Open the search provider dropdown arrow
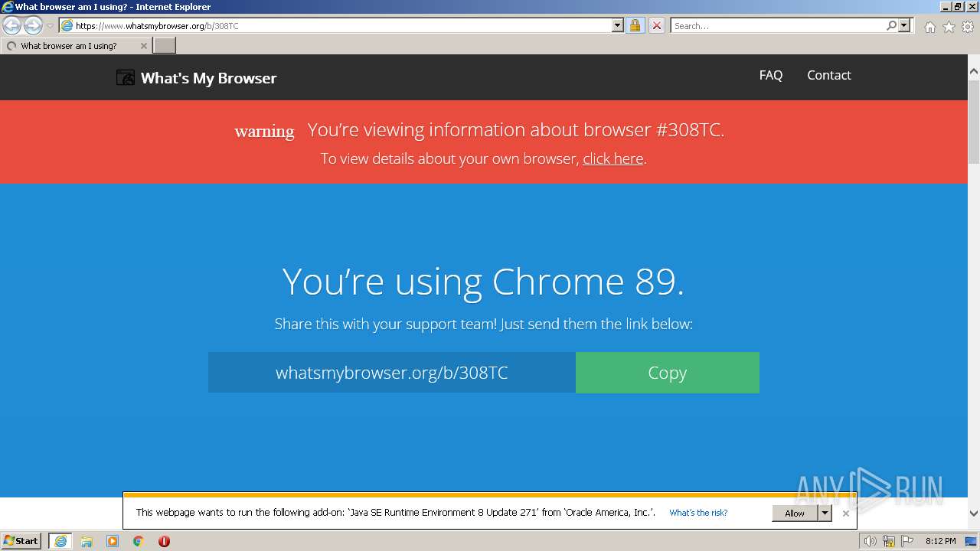Image resolution: width=980 pixels, height=551 pixels. click(904, 25)
